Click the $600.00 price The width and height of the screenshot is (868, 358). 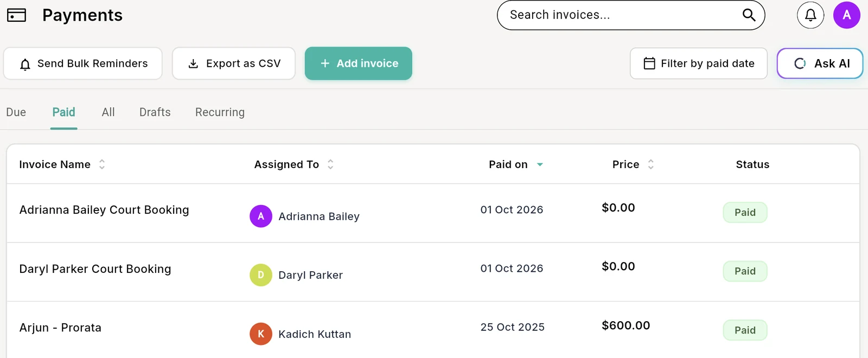pos(626,325)
